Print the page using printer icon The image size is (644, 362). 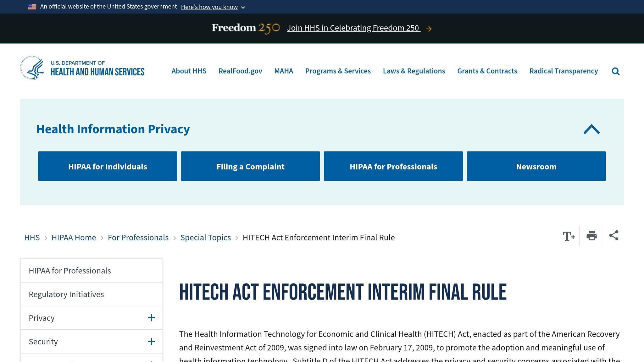[591, 236]
